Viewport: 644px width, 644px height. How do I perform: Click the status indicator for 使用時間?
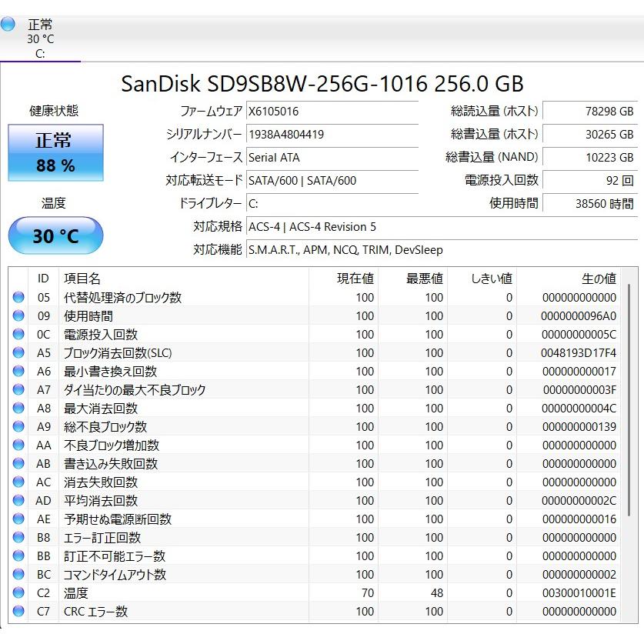point(17,316)
